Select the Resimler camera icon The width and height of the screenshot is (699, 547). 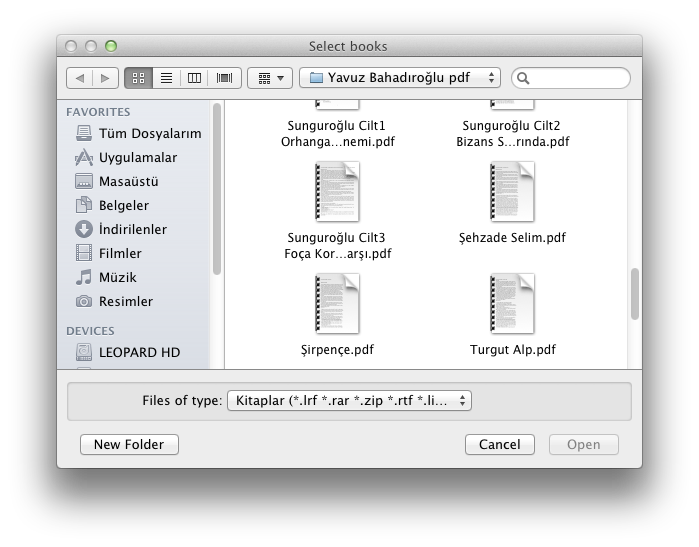click(x=84, y=301)
